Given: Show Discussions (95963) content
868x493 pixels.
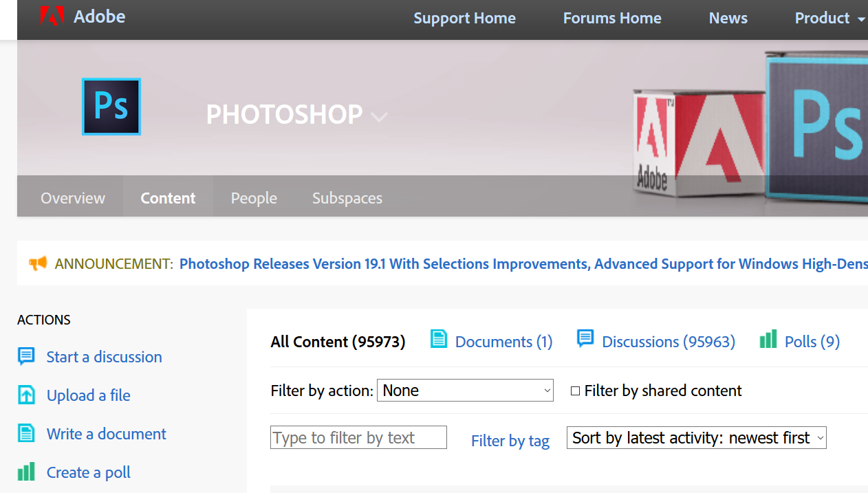Looking at the screenshot, I should [669, 342].
